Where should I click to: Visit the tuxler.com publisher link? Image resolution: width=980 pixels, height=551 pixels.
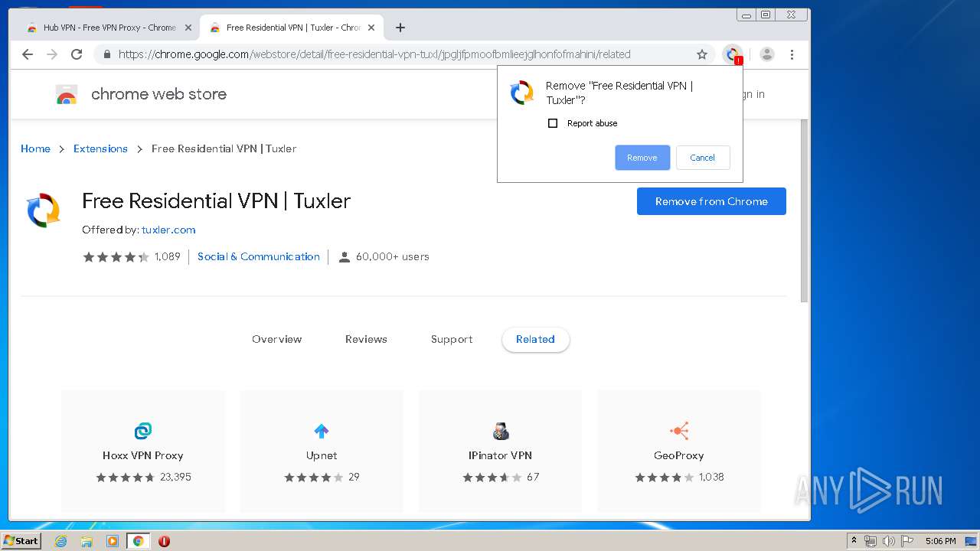point(168,230)
